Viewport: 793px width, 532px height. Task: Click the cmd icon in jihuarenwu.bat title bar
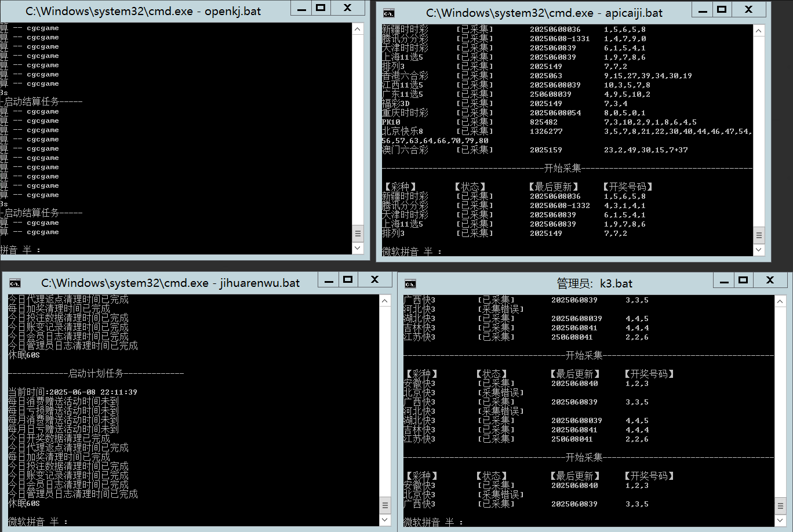click(15, 283)
